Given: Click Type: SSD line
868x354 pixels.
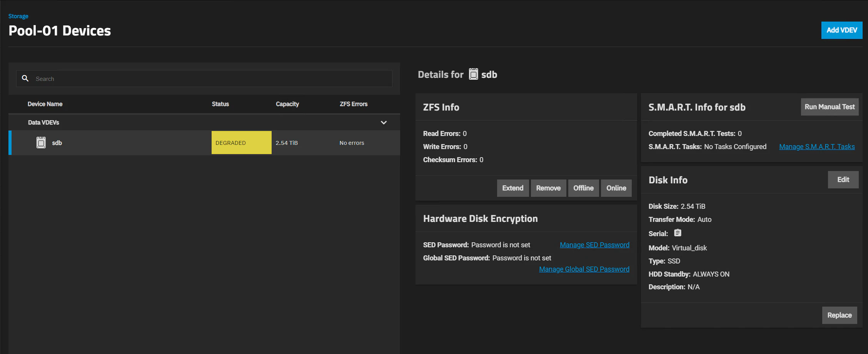Looking at the screenshot, I should tap(664, 261).
